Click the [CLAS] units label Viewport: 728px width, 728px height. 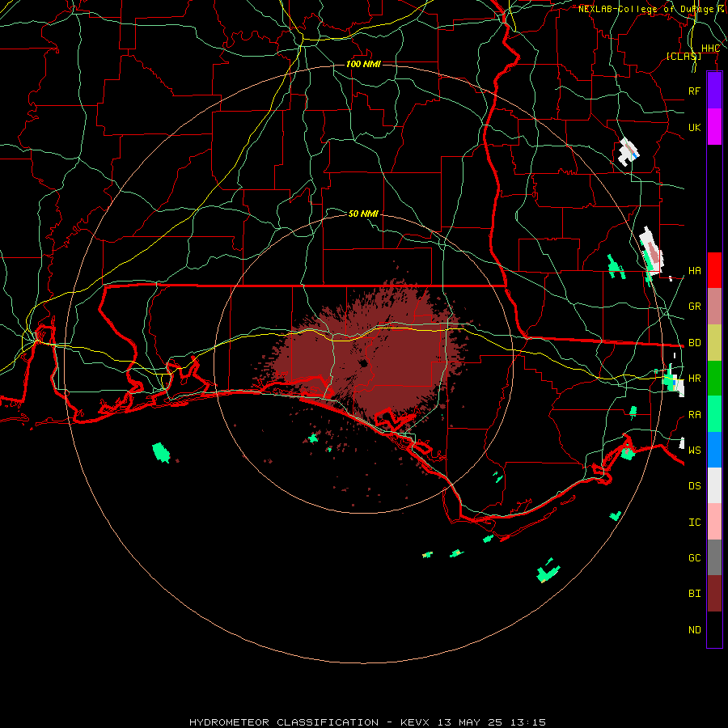click(x=684, y=57)
